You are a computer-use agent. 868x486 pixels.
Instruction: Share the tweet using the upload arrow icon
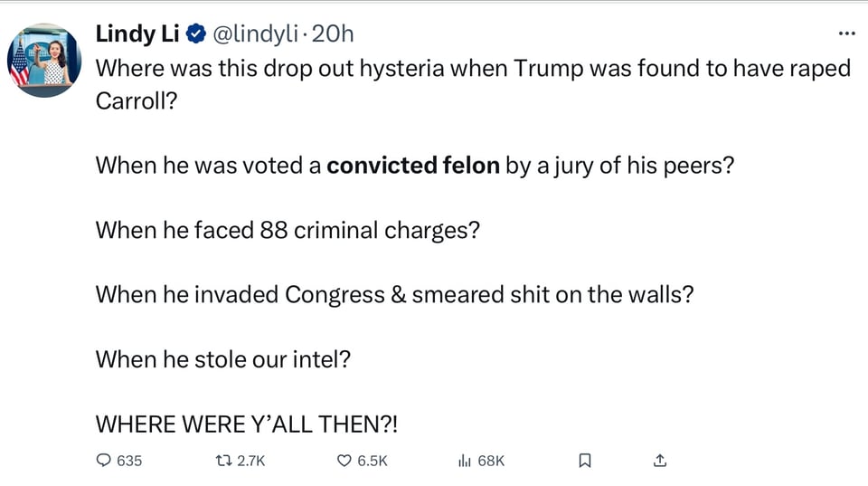tap(660, 461)
